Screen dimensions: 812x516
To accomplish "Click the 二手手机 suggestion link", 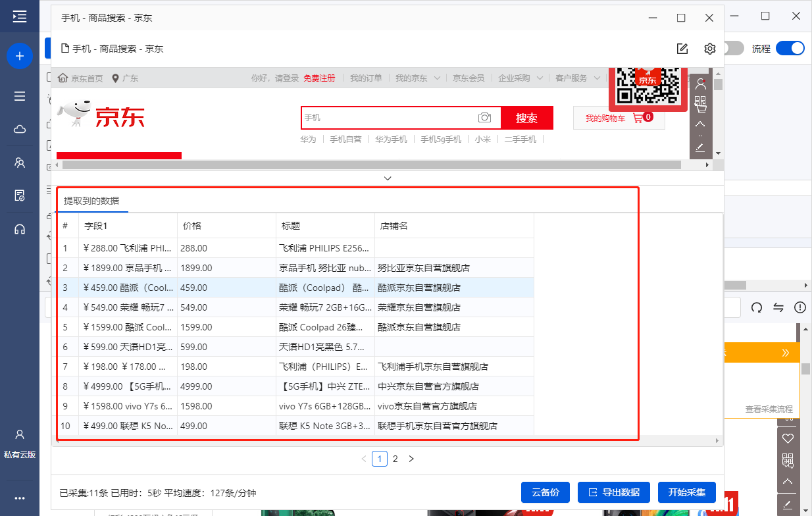I will (520, 140).
